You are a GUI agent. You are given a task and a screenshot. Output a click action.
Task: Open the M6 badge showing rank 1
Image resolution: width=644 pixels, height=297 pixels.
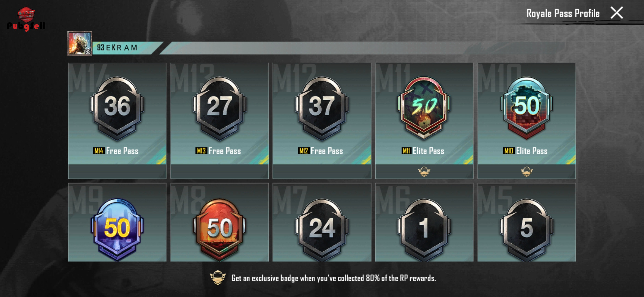click(424, 229)
